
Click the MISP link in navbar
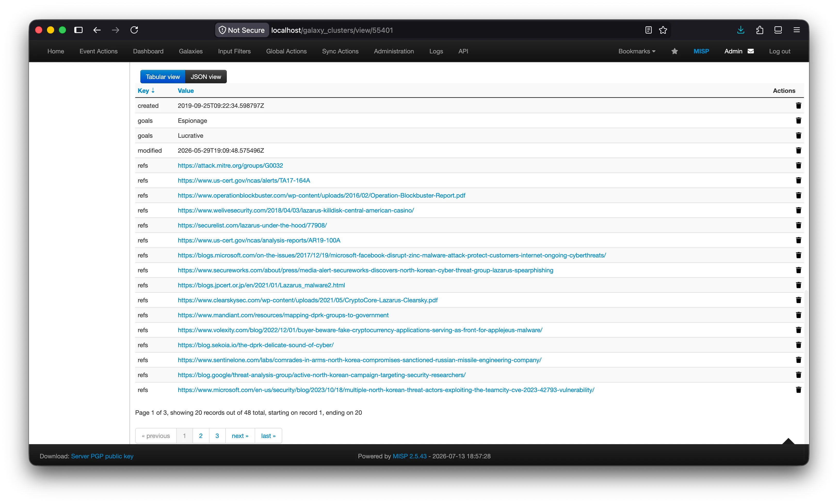click(701, 51)
